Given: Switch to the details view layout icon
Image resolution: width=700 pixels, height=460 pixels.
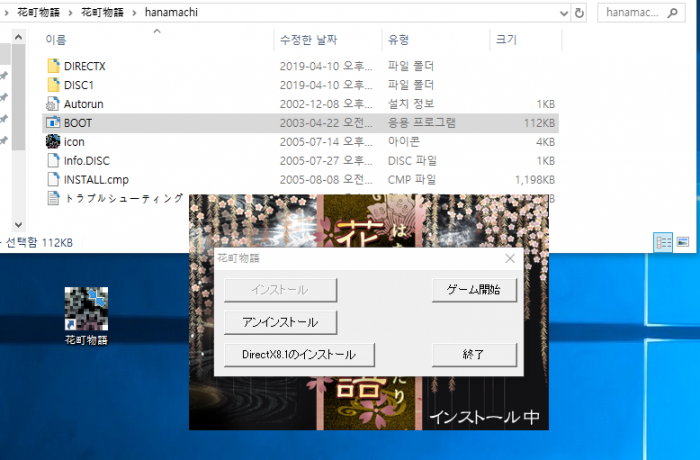Looking at the screenshot, I should point(663,243).
